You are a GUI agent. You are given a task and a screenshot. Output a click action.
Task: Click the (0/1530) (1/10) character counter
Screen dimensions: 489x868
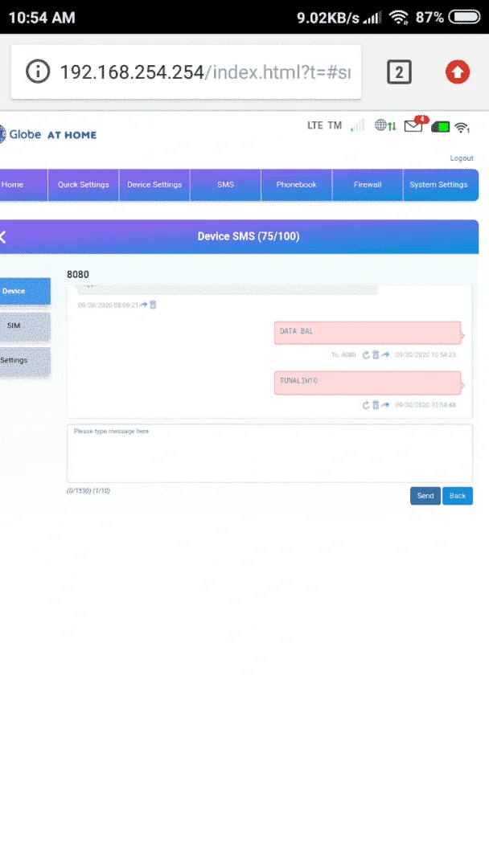pyautogui.click(x=88, y=491)
